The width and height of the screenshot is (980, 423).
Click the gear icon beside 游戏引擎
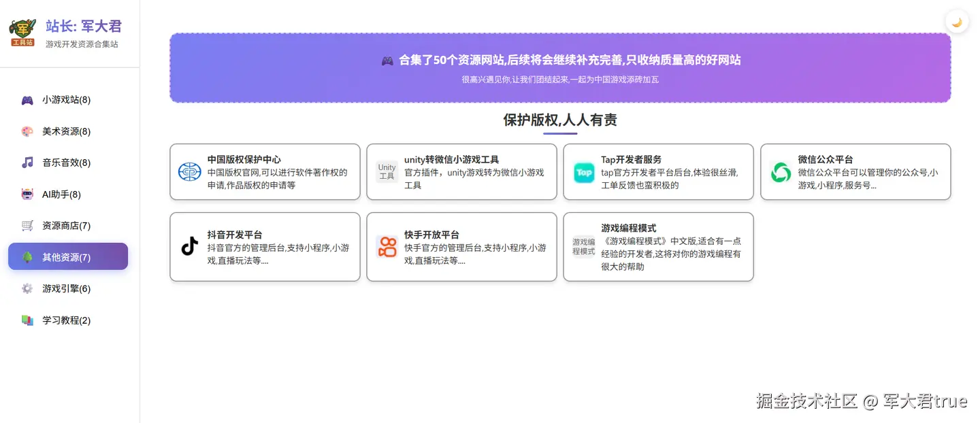[27, 288]
